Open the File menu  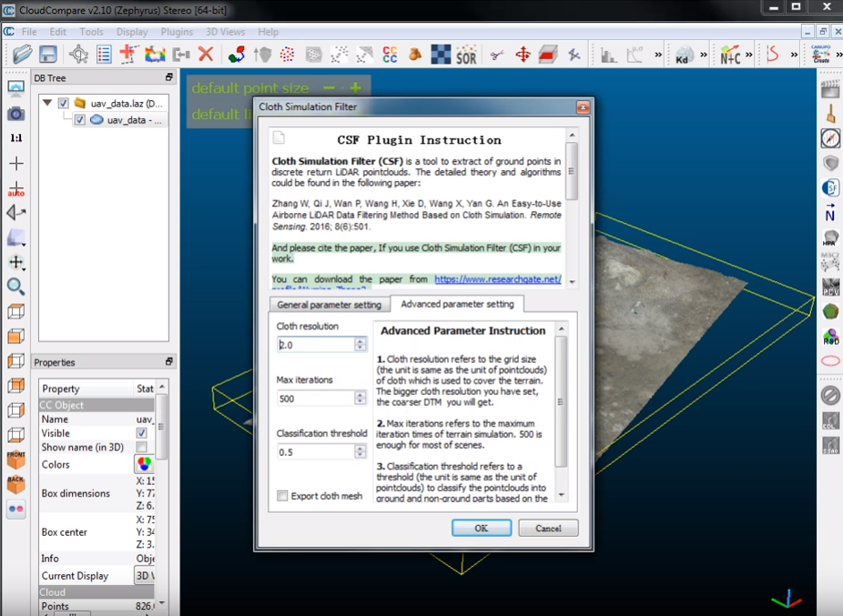coord(29,32)
